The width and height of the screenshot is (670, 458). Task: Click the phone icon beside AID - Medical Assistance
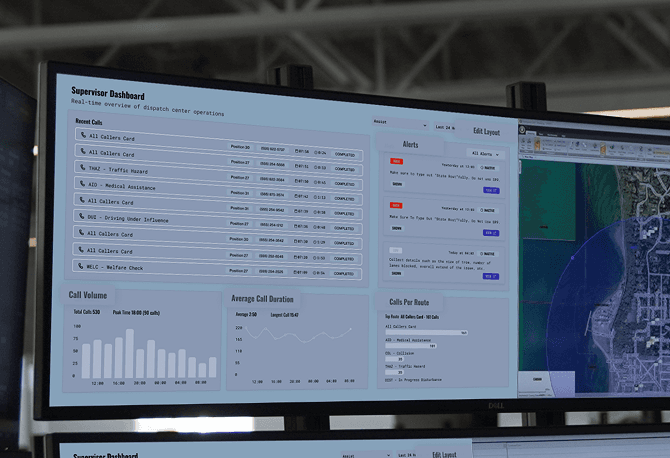82,183
